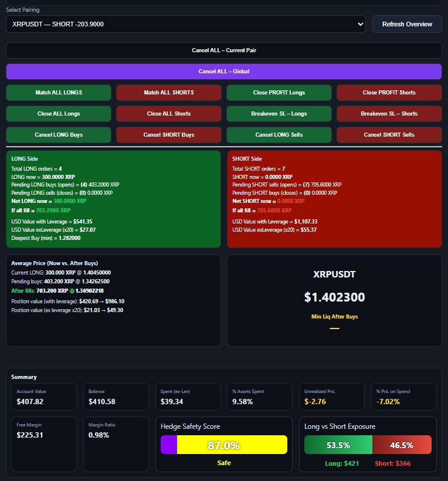Click Match ALL SHORTS
This screenshot has width=448, height=481.
tap(169, 93)
